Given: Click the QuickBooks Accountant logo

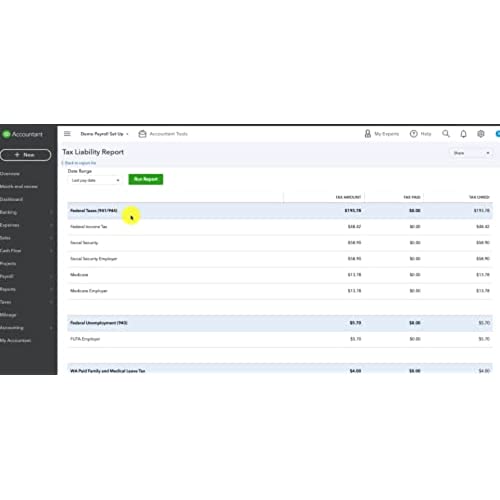Looking at the screenshot, I should pos(23,134).
